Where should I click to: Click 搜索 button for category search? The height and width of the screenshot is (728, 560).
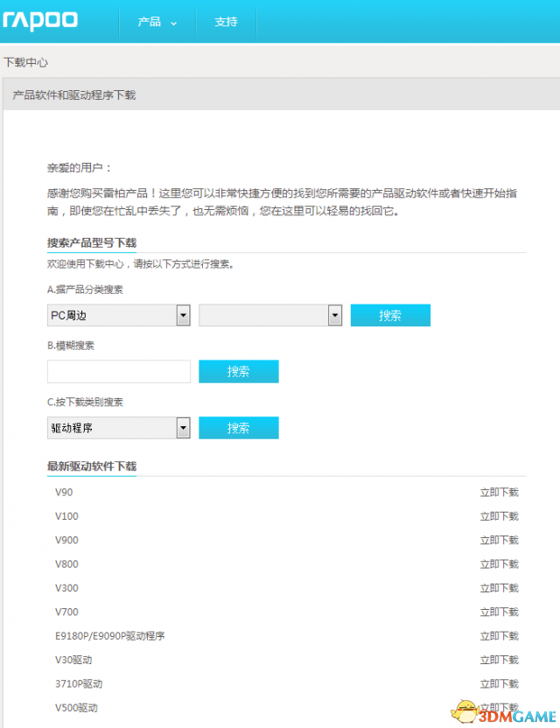(x=390, y=315)
